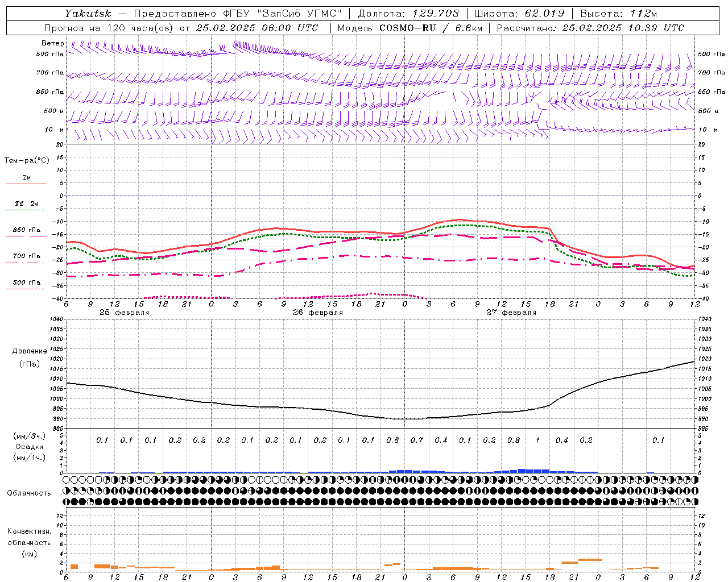The image size is (728, 582).
Task: Click the dash-dot line sample under '700 гПа' legend
Action: pyautogui.click(x=26, y=263)
